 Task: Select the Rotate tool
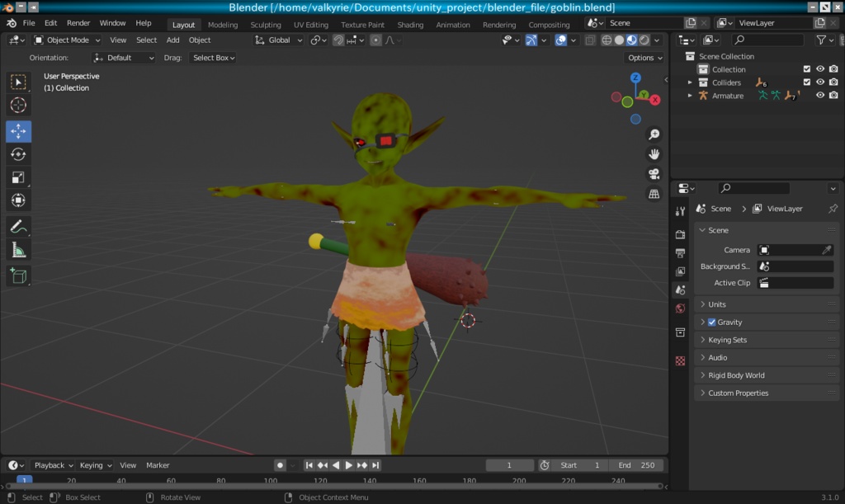click(x=18, y=153)
